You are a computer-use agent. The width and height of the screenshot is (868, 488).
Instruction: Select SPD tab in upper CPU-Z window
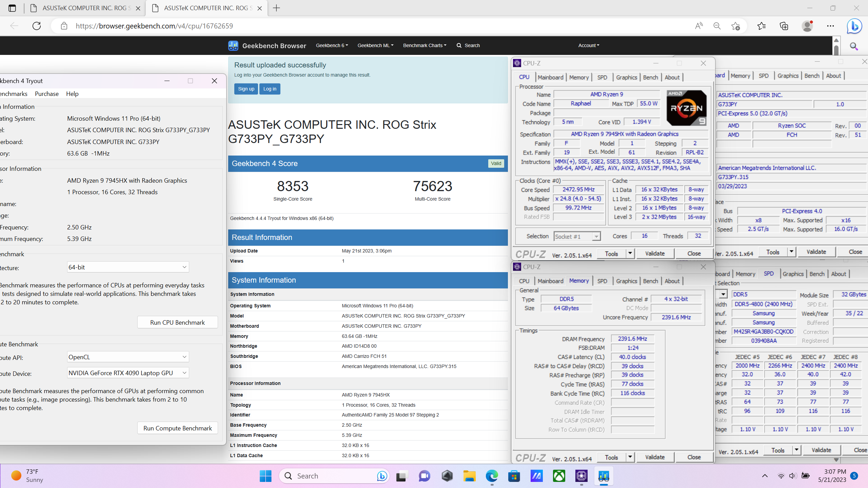tap(602, 77)
